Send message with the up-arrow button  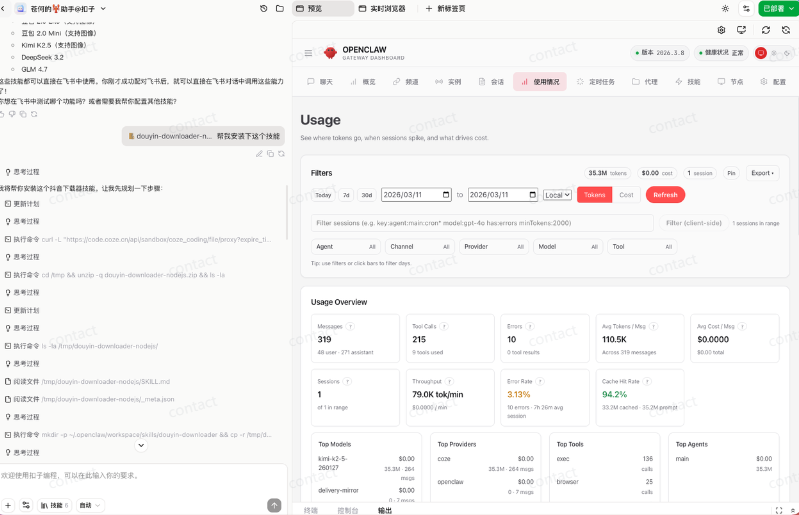[x=274, y=505]
